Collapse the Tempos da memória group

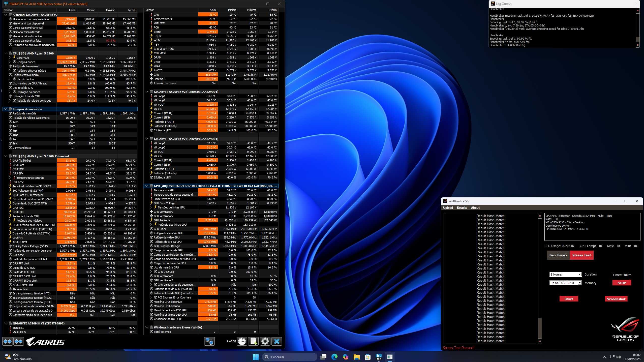tap(6, 109)
